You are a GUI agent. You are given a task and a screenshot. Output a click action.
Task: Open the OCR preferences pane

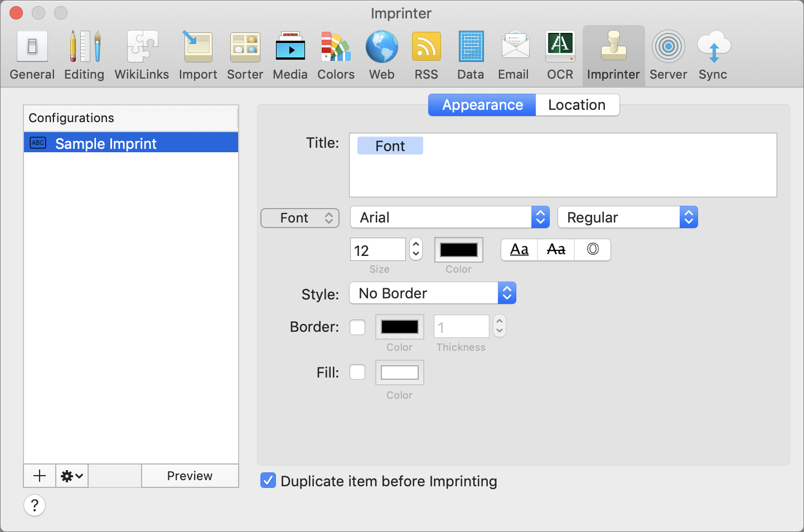pyautogui.click(x=560, y=56)
